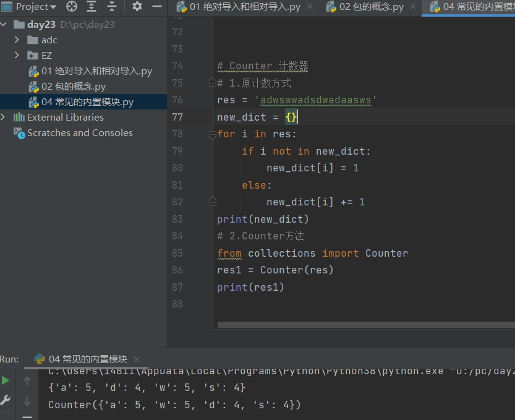Open Project panel settings gear
The image size is (515, 420).
(137, 7)
